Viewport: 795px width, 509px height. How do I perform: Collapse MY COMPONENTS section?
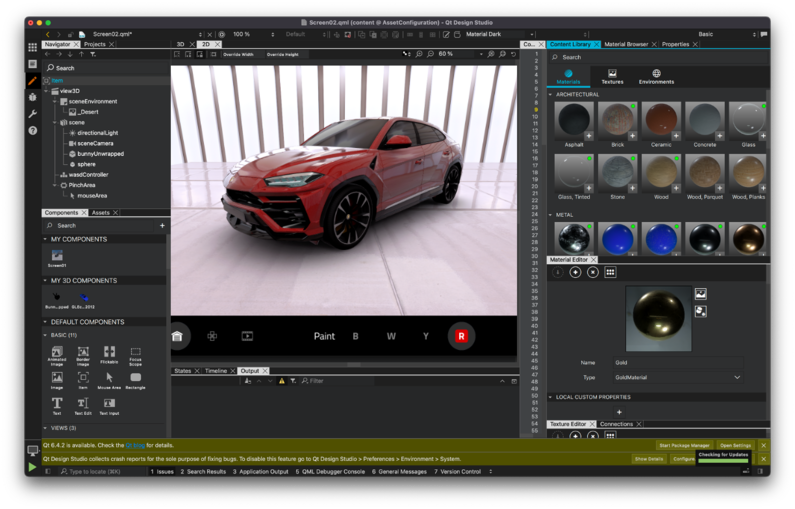pyautogui.click(x=45, y=239)
